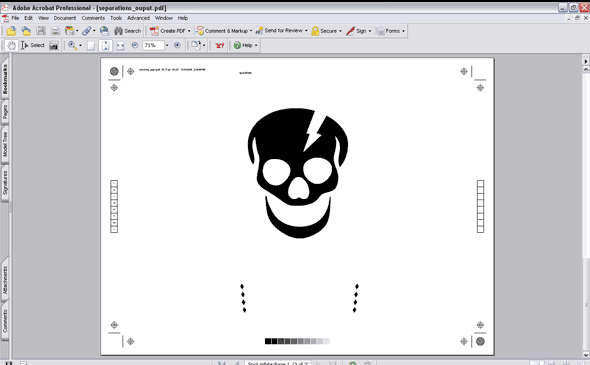Open the Forms dropdown
The width and height of the screenshot is (590, 365).
pyautogui.click(x=403, y=31)
